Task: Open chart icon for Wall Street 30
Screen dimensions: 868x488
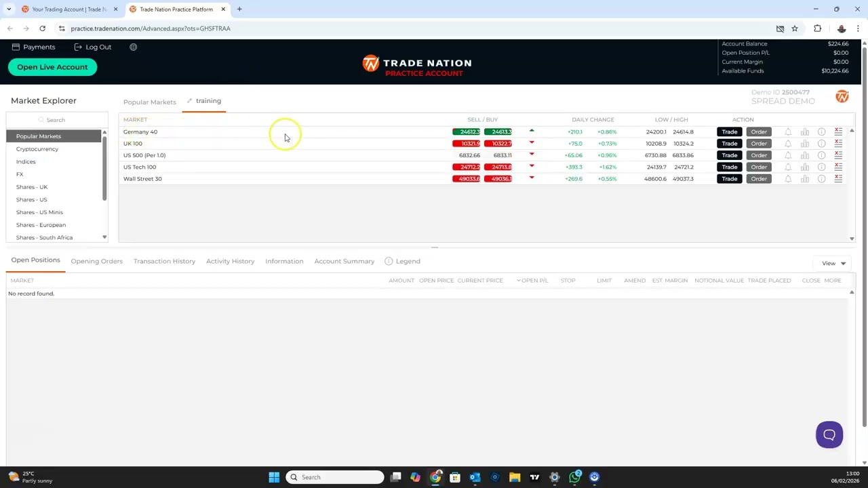Action: 805,179
